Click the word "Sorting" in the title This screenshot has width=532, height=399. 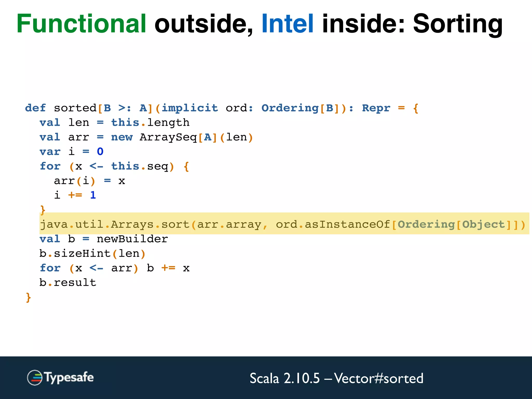click(458, 25)
